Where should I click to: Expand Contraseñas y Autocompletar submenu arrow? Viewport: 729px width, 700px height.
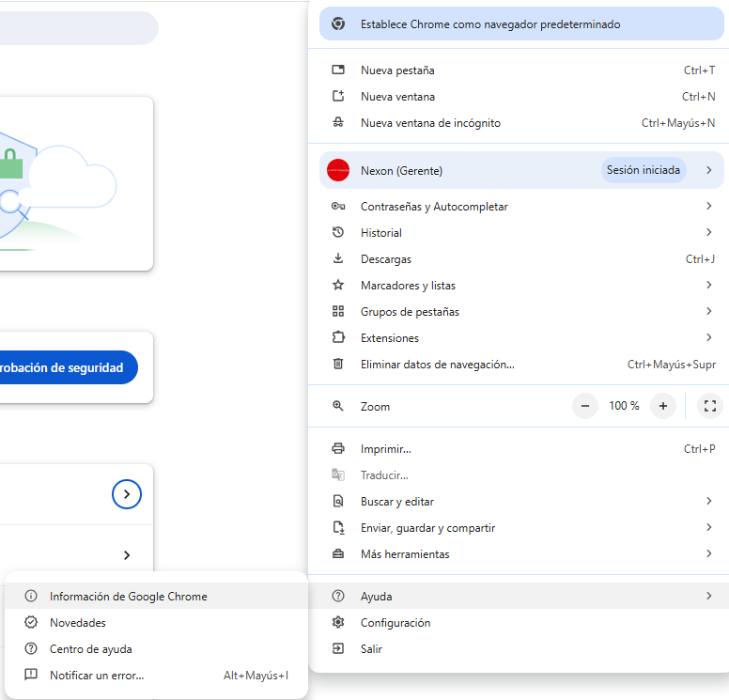[x=709, y=206]
